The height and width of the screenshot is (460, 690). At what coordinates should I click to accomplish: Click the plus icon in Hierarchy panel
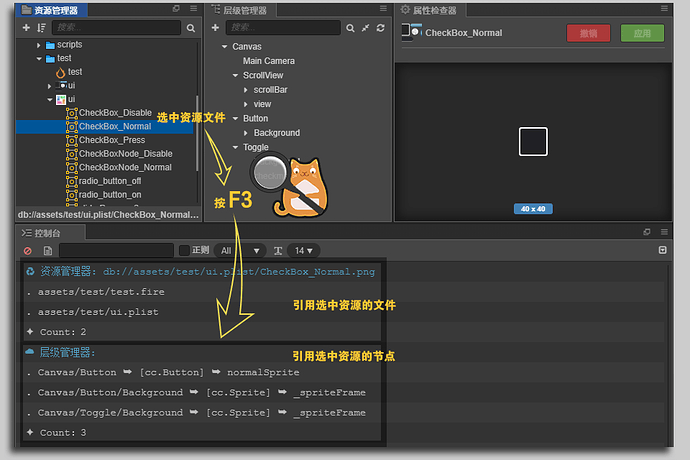(215, 28)
